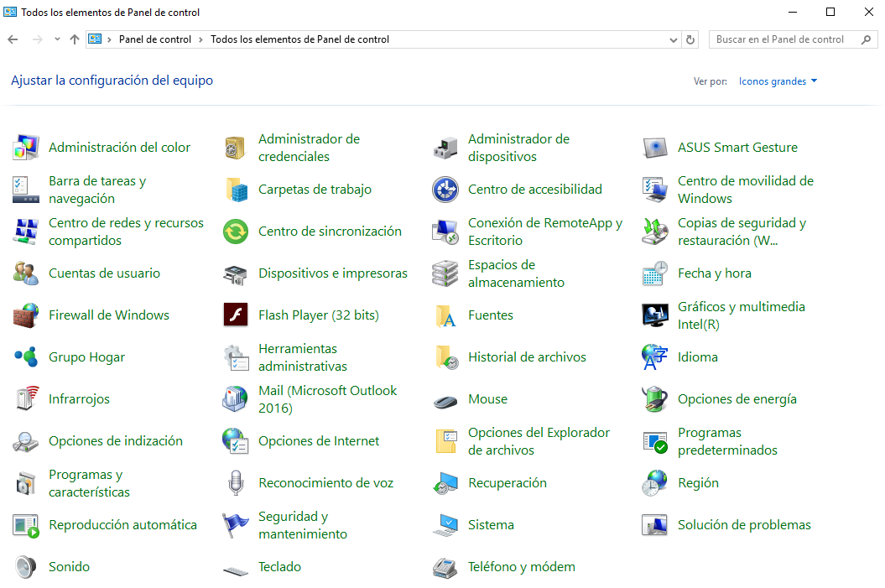
Task: Refresh the Control Panel view
Action: [689, 39]
